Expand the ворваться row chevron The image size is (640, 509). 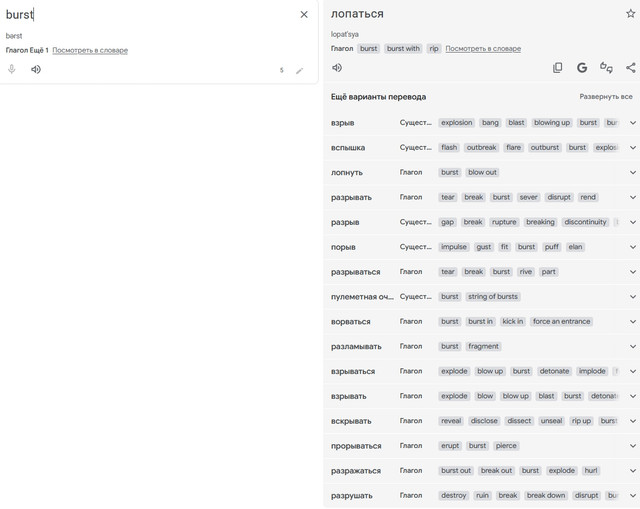pyautogui.click(x=633, y=322)
